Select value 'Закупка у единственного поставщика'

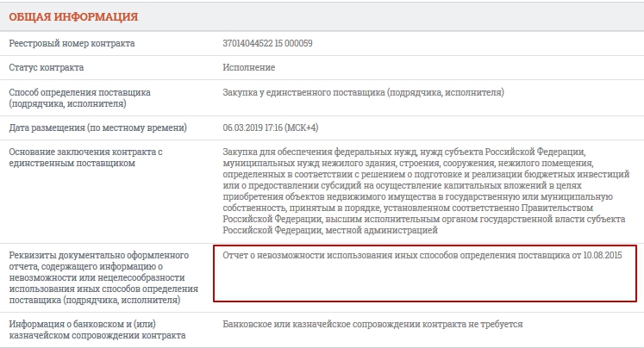click(x=364, y=92)
